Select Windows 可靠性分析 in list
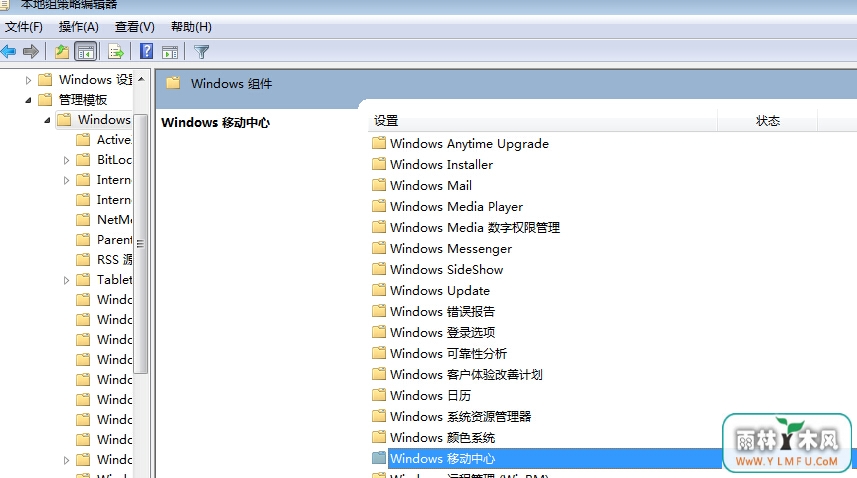The height and width of the screenshot is (478, 857). pos(448,353)
